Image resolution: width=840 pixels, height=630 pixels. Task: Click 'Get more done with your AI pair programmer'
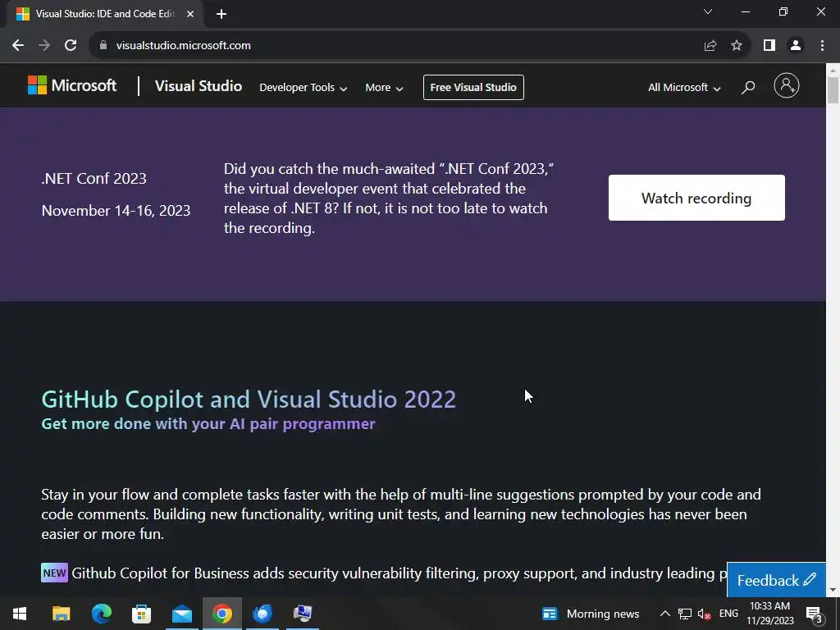point(208,424)
